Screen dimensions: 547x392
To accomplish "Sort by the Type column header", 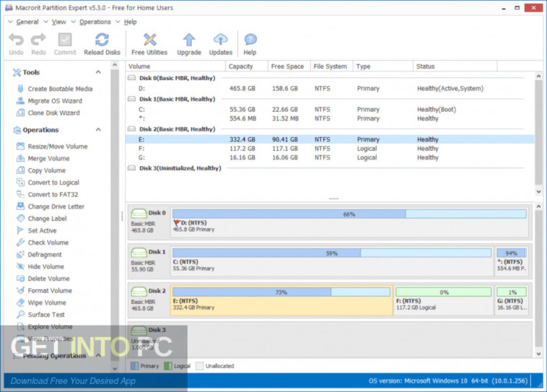I will click(x=383, y=66).
